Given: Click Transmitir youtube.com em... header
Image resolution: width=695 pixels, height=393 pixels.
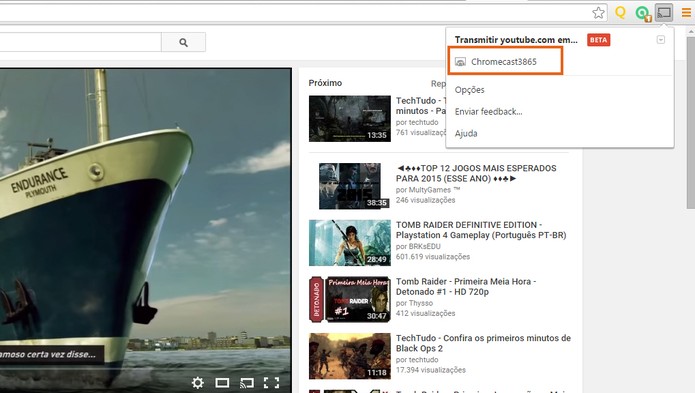Looking at the screenshot, I should [516, 40].
